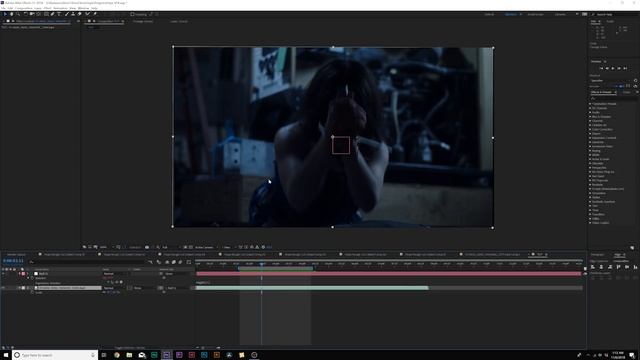Expand the Blur & Sharpen effects category
Image resolution: width=640 pixels, height=360 pixels.
(590, 117)
